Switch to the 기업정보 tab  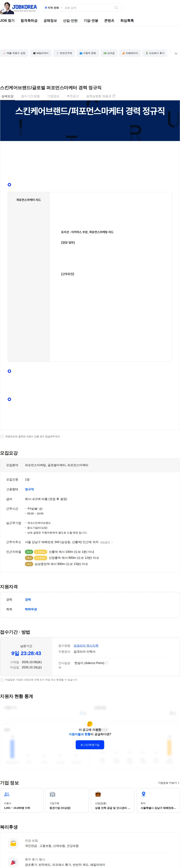pos(53,96)
